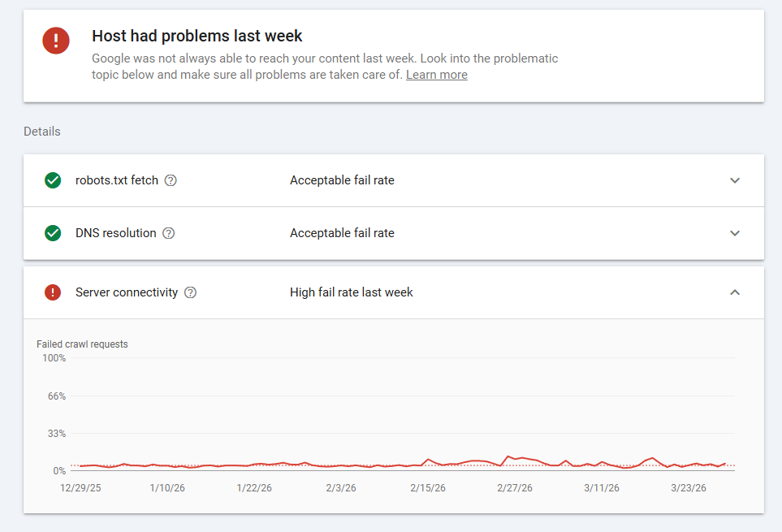The height and width of the screenshot is (532, 782).
Task: Expand the DNS resolution section chevron
Action: pyautogui.click(x=735, y=233)
